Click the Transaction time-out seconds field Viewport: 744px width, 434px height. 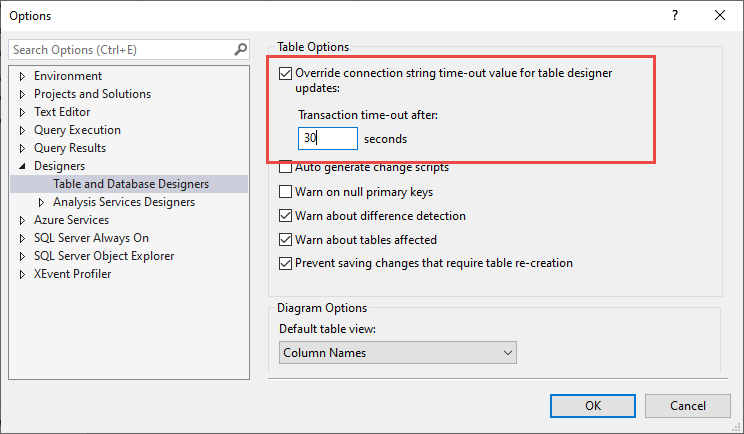328,139
